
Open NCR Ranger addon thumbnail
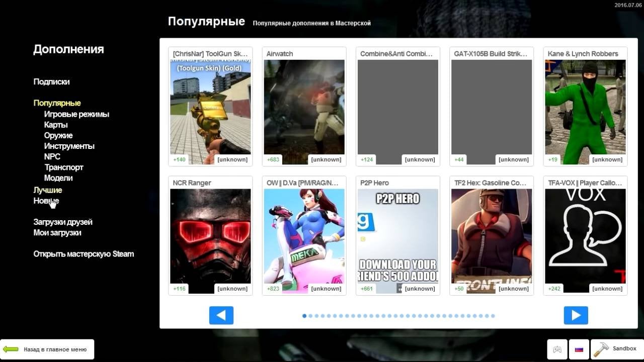210,241
